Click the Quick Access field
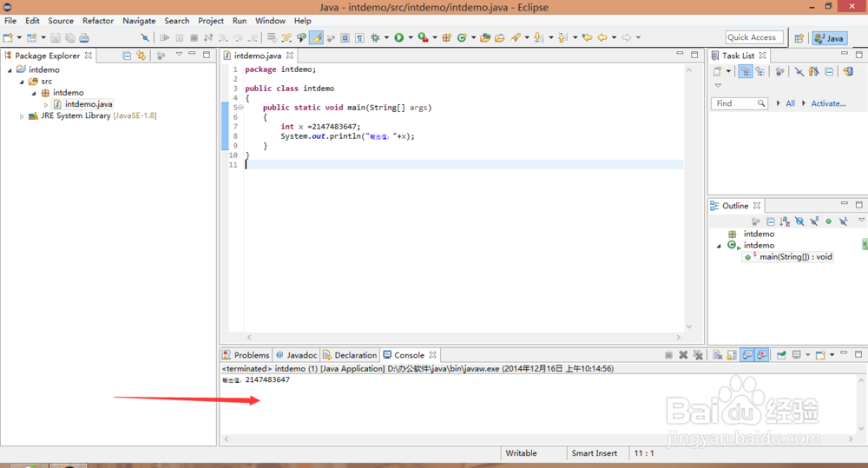The height and width of the screenshot is (468, 868). pos(754,37)
